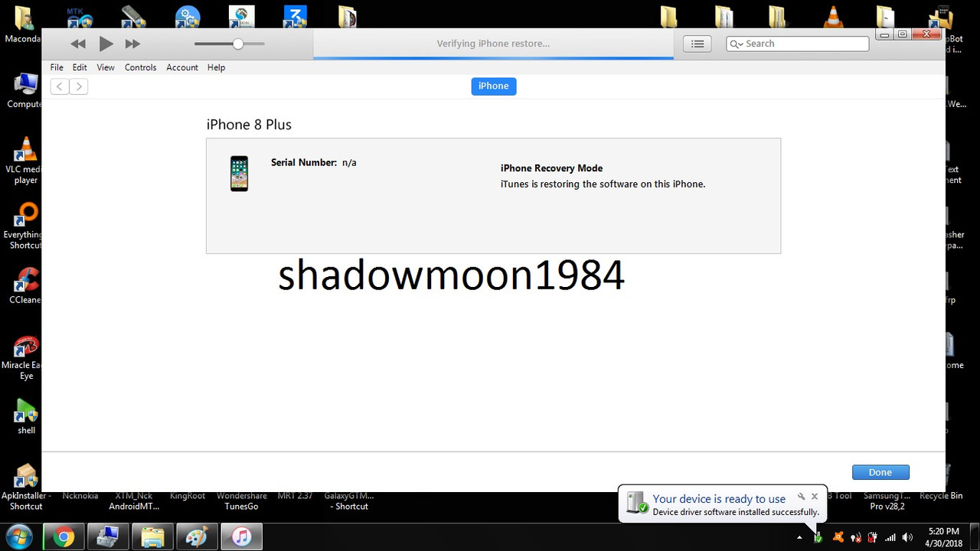Viewport: 980px width, 551px height.
Task: Select the blue iPhone tab
Action: point(494,86)
